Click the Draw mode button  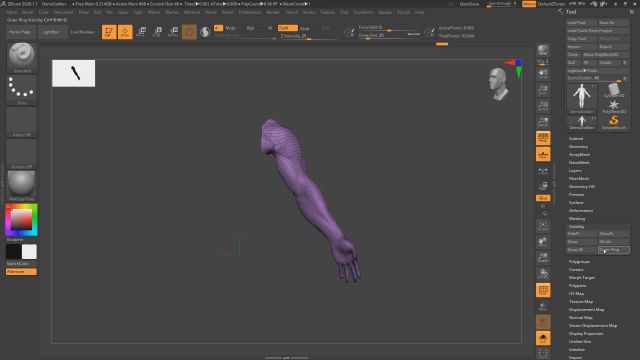pos(125,32)
